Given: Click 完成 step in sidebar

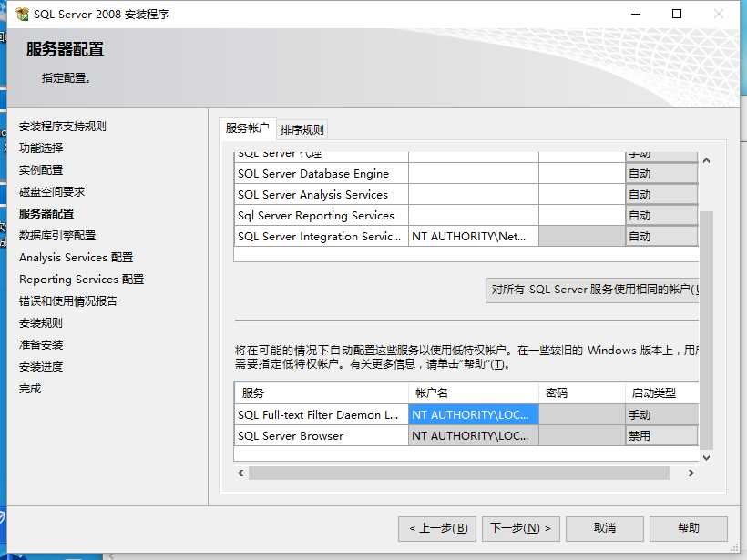Looking at the screenshot, I should pos(30,389).
